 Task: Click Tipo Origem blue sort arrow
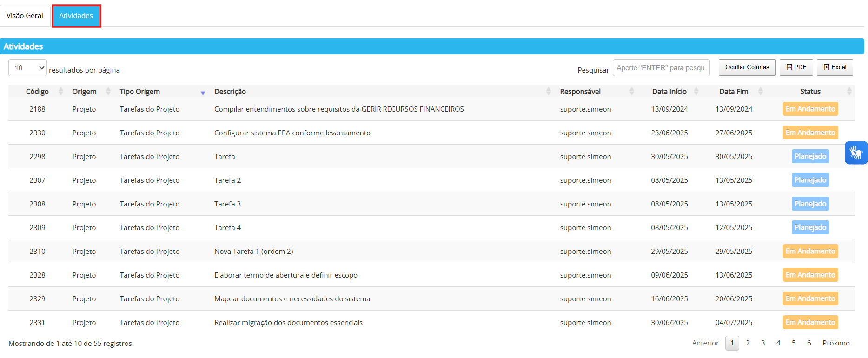pos(203,93)
